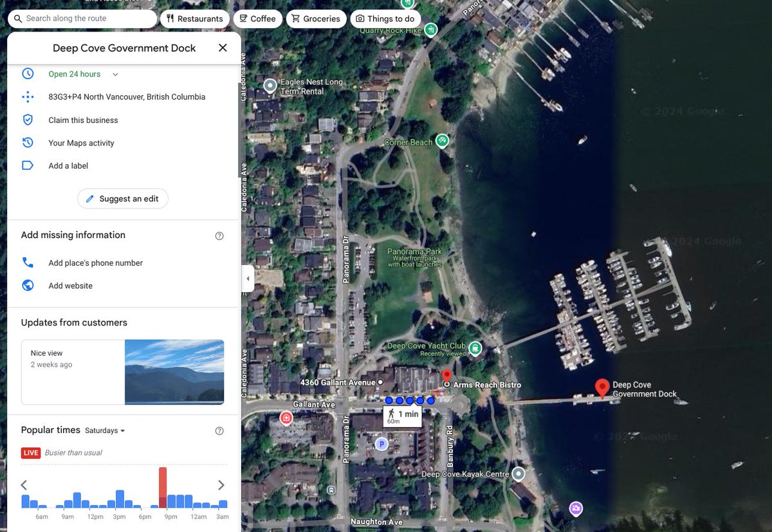Select Claim this business
The width and height of the screenshot is (772, 532).
tap(83, 120)
